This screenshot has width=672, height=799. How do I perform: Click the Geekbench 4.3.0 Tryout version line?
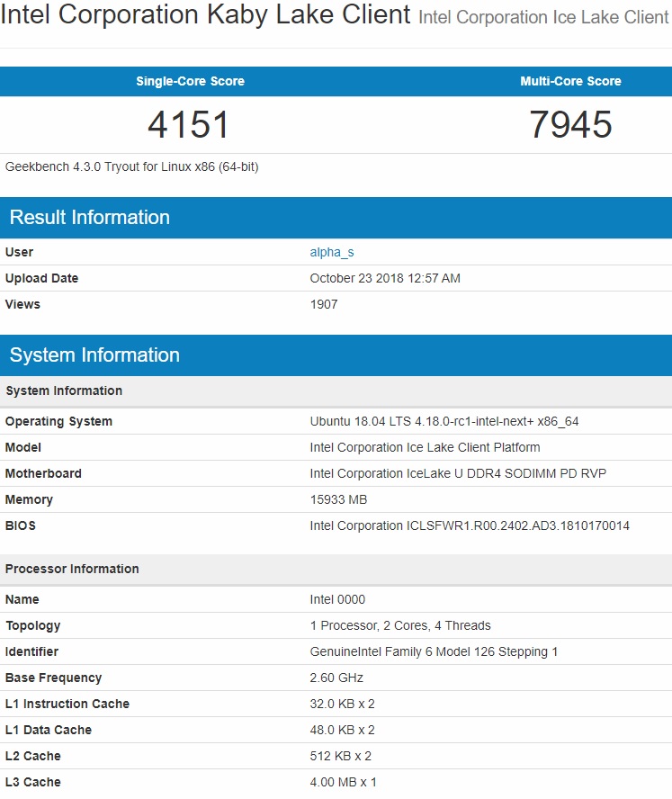pyautogui.click(x=132, y=167)
